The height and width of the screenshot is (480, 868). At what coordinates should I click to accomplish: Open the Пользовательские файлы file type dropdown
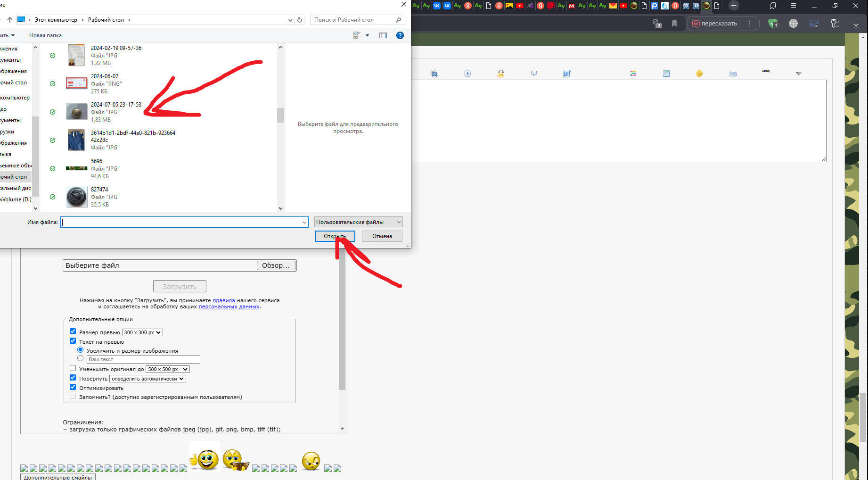pyautogui.click(x=359, y=222)
